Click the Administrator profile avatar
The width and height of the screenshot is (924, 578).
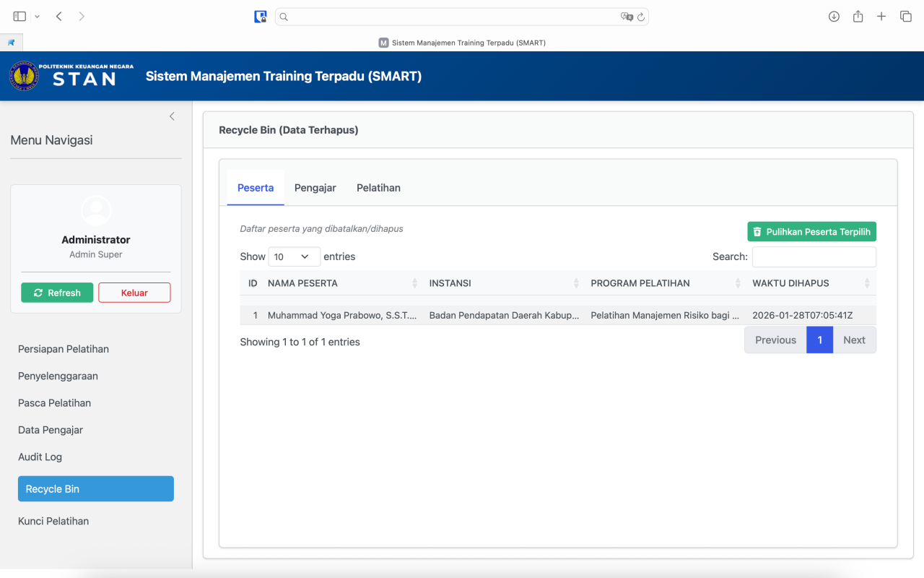click(x=96, y=210)
